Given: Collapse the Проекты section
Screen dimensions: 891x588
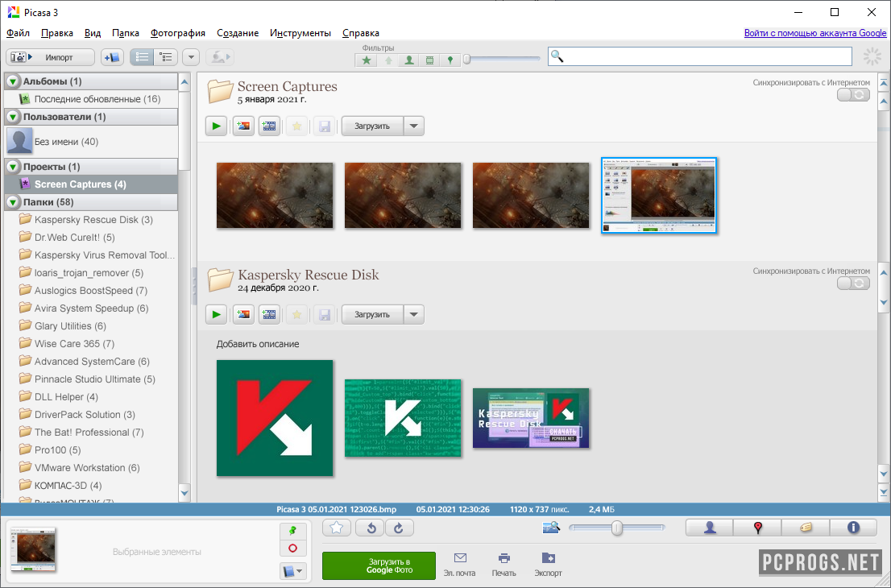Looking at the screenshot, I should (x=13, y=167).
